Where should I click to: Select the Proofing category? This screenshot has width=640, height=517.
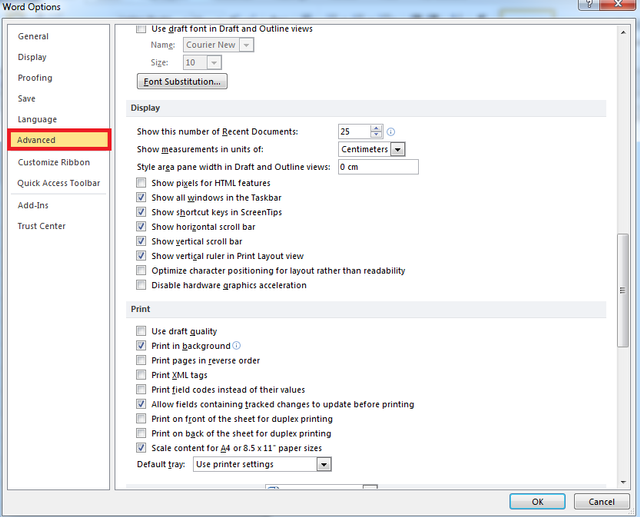[x=35, y=78]
